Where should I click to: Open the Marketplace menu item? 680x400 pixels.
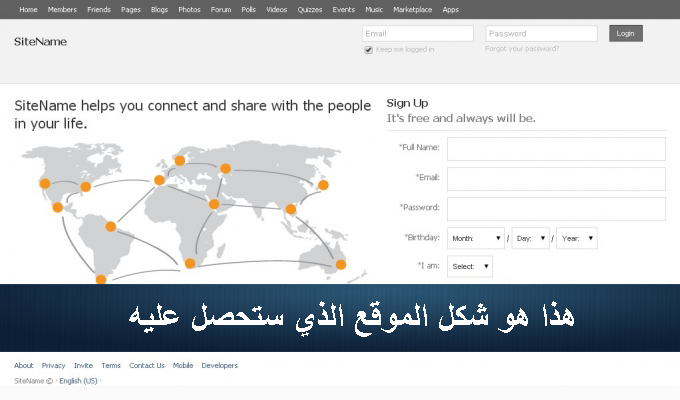pyautogui.click(x=412, y=9)
